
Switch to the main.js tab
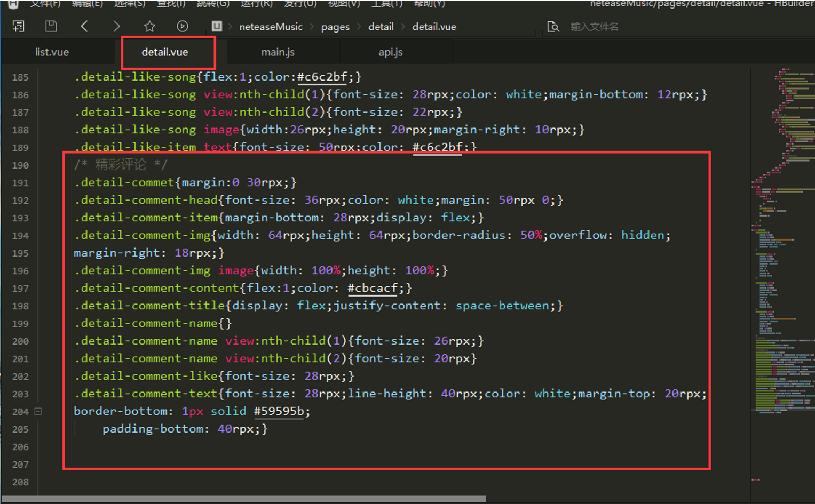coord(278,52)
